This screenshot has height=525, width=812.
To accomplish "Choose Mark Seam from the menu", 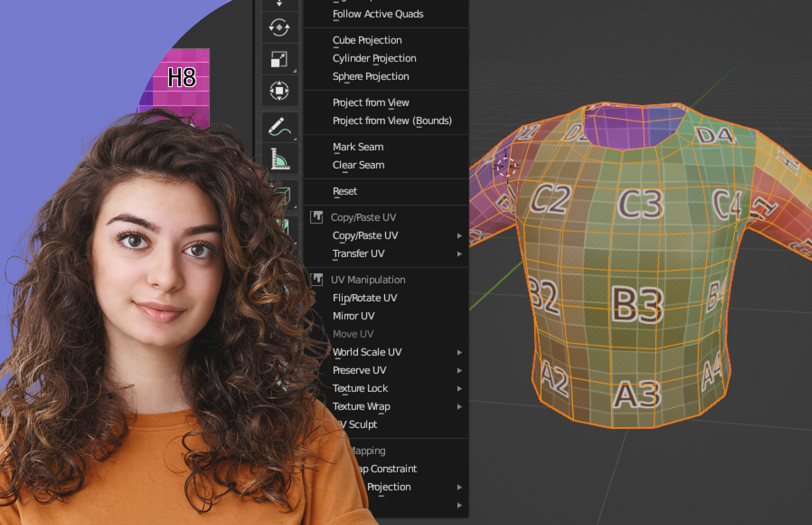I will [358, 147].
